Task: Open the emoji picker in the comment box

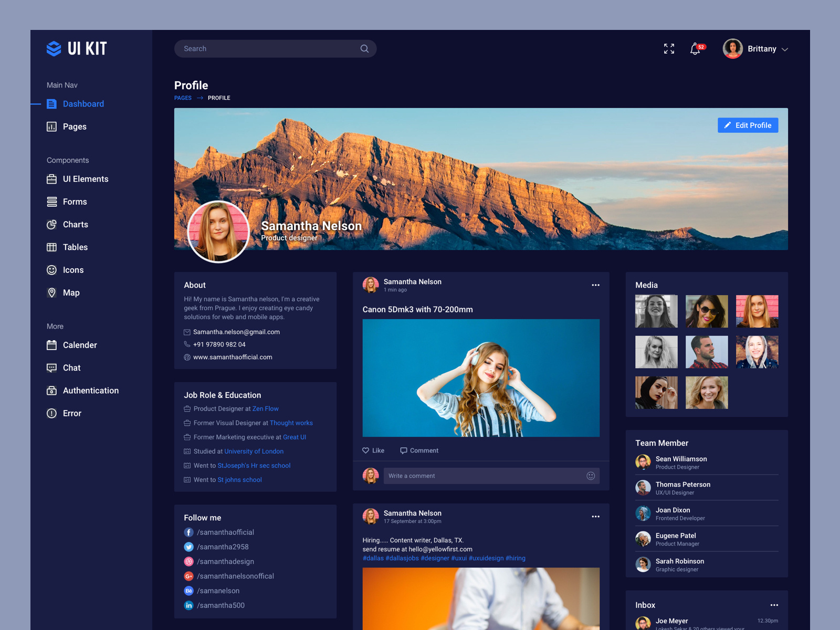Action: [x=590, y=476]
